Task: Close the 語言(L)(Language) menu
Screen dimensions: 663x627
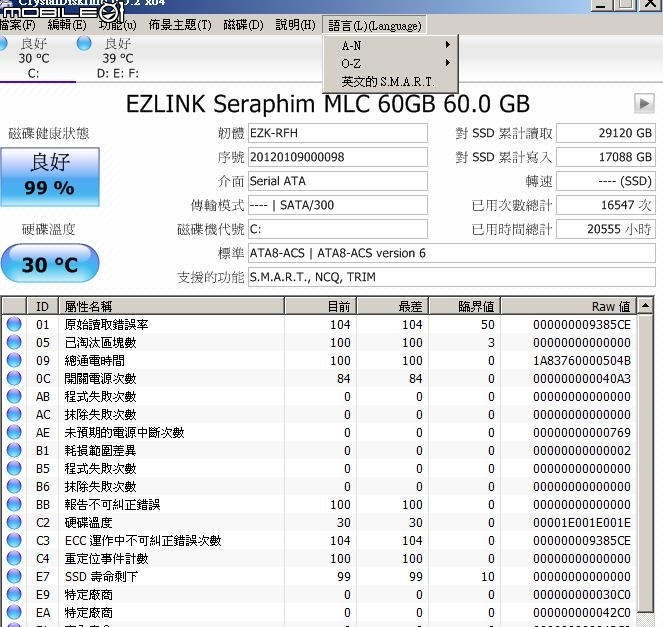Action: [375, 25]
